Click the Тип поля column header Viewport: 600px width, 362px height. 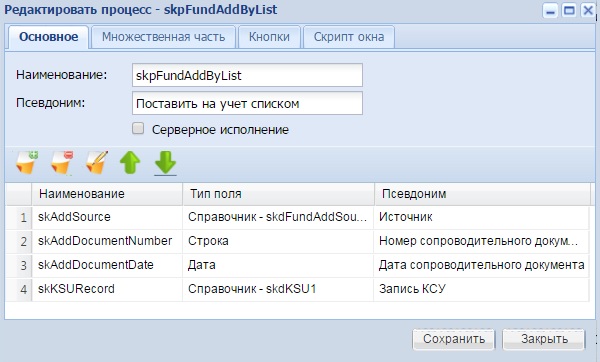tap(278, 194)
